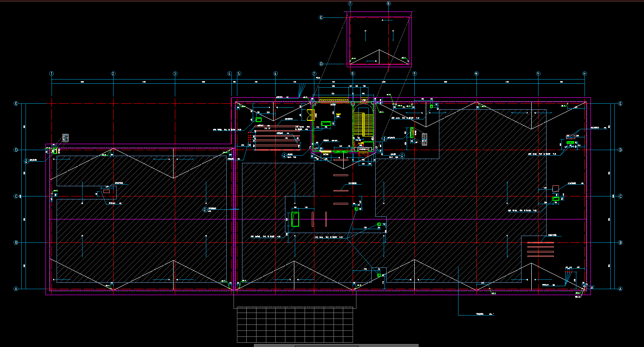Viewport: 644px width, 347px height.
Task: Click grid axis bubble 1 at top left
Action: point(51,74)
